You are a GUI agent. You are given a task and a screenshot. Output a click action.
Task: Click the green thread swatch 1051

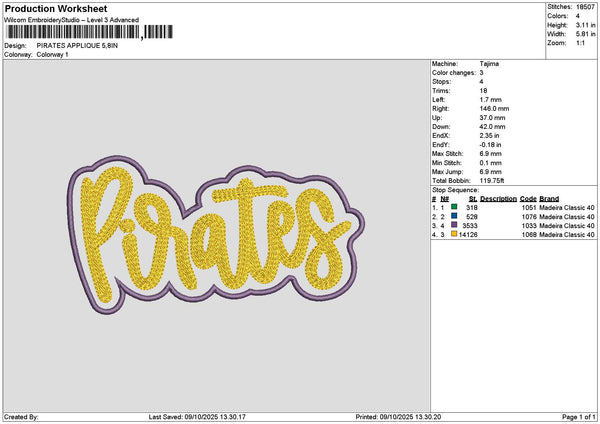(454, 207)
